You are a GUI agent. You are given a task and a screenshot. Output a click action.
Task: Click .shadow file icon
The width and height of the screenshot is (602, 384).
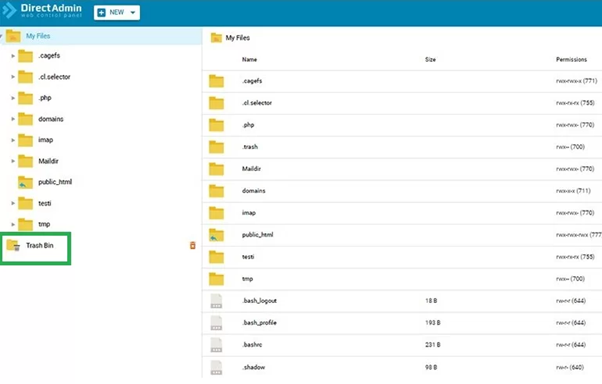coord(216,367)
